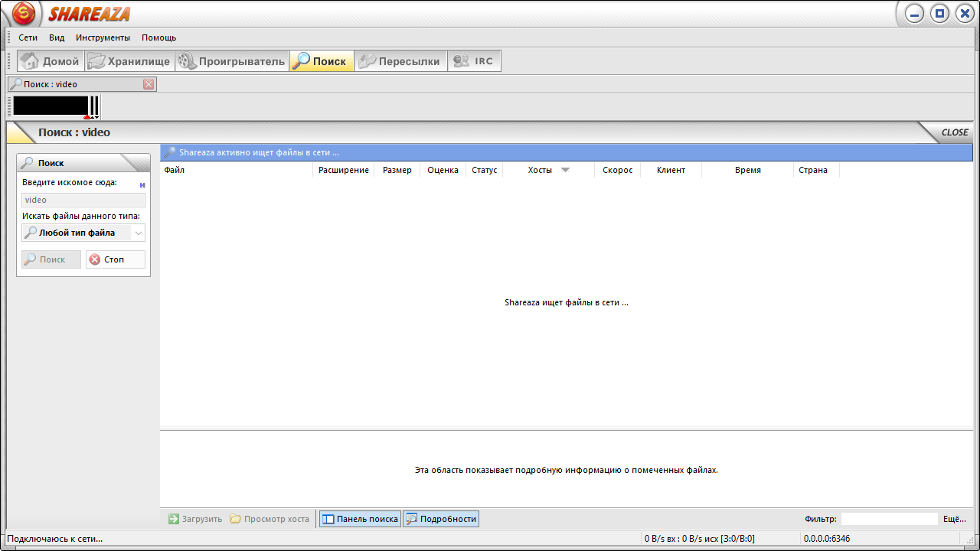Open the Инструменты menu
This screenshot has width=980, height=551.
[103, 37]
